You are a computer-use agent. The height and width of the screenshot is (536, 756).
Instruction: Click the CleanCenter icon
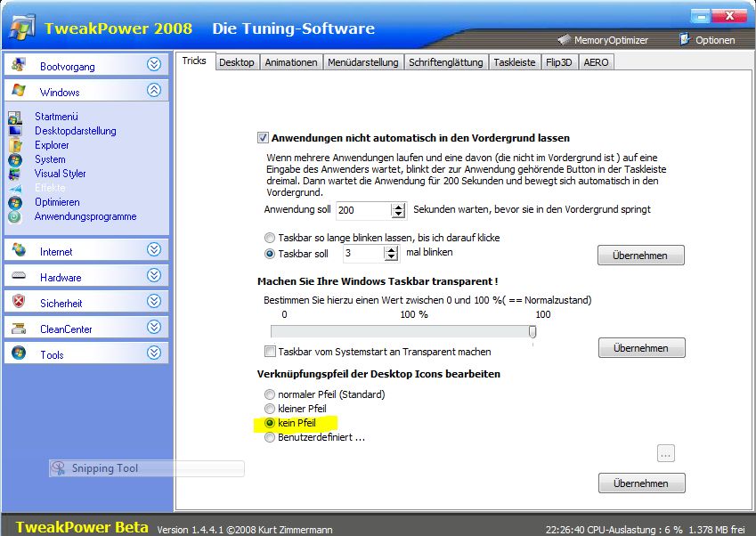pos(19,329)
